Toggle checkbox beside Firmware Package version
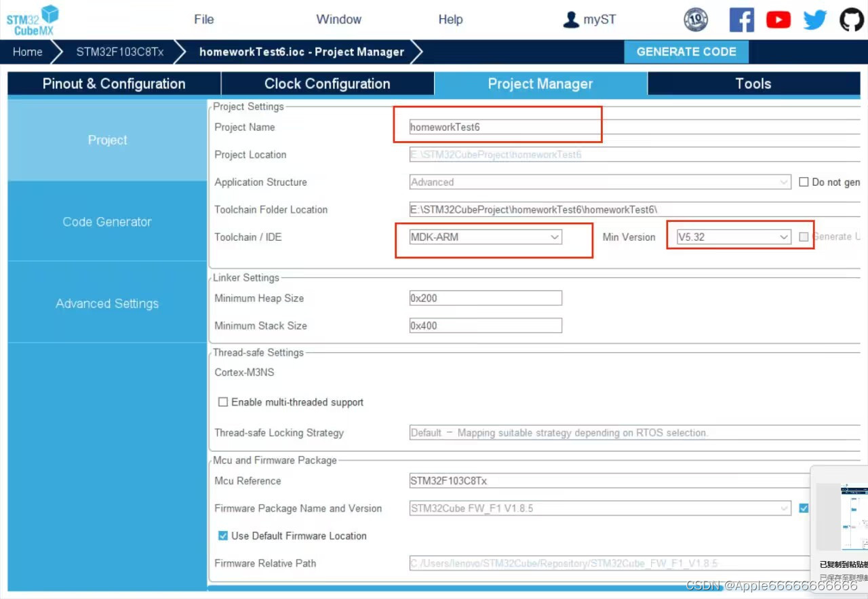Image resolution: width=868 pixels, height=599 pixels. point(804,508)
